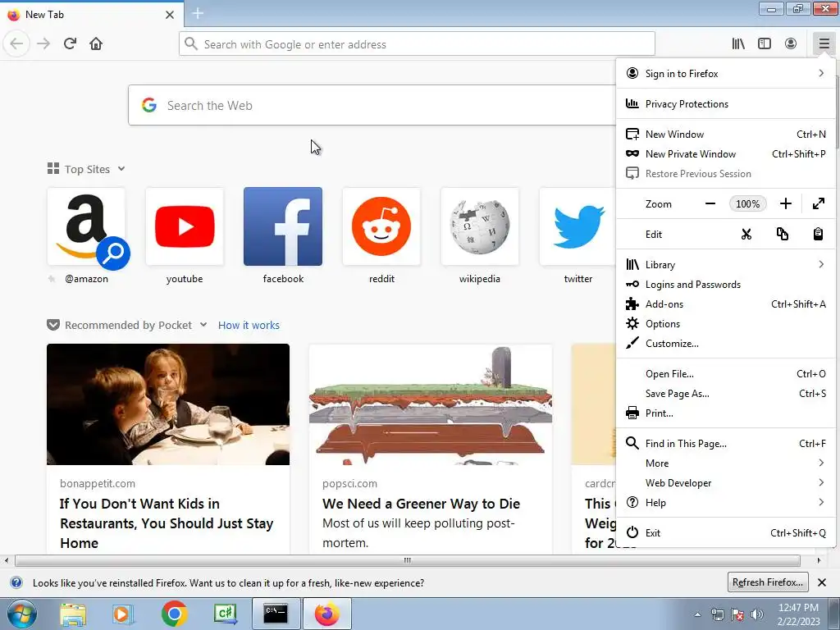Click the horizontal page scrollbar

pyautogui.click(x=408, y=560)
